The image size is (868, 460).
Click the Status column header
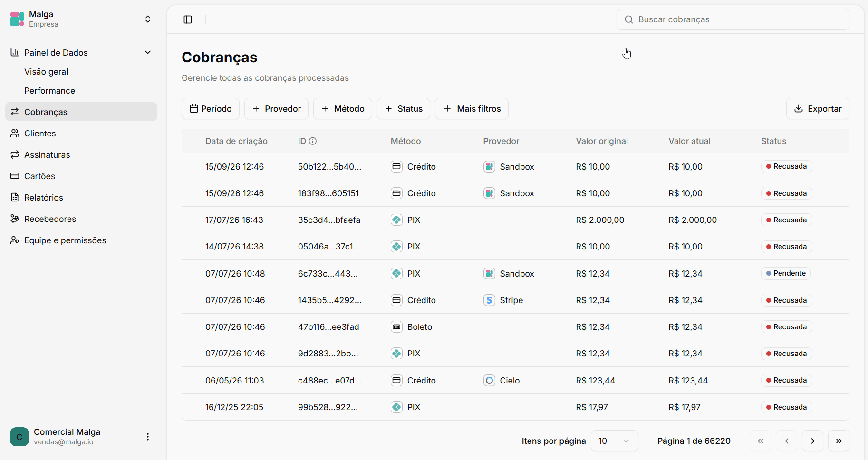click(773, 141)
